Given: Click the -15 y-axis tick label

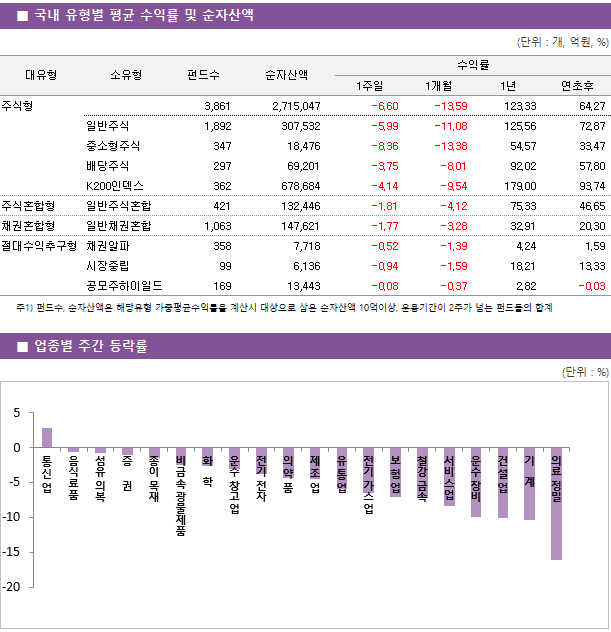Looking at the screenshot, I should 11,552.
